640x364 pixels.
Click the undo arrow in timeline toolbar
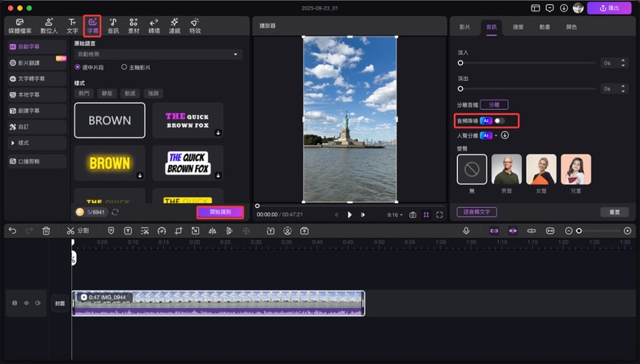coord(12,231)
